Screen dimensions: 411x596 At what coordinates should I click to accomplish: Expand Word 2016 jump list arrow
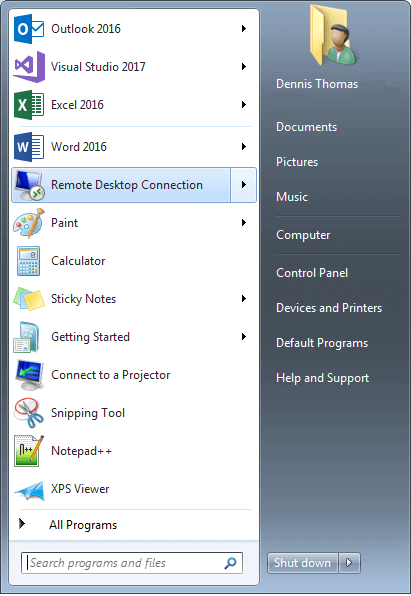tap(244, 147)
